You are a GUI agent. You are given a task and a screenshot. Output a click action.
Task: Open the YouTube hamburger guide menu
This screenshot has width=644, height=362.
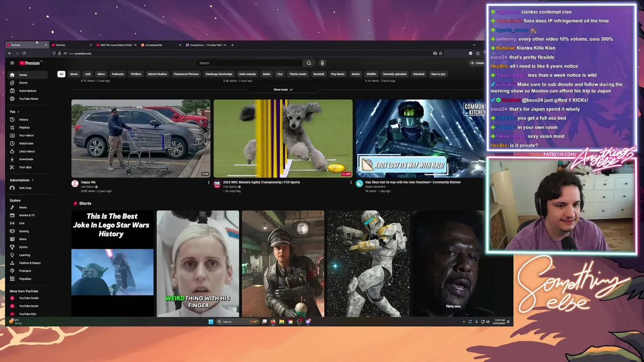click(x=12, y=63)
